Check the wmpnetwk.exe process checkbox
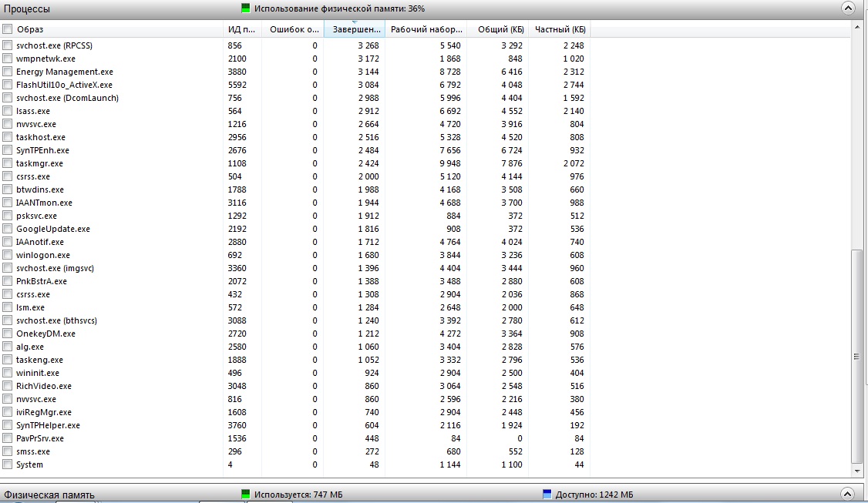 click(x=7, y=59)
